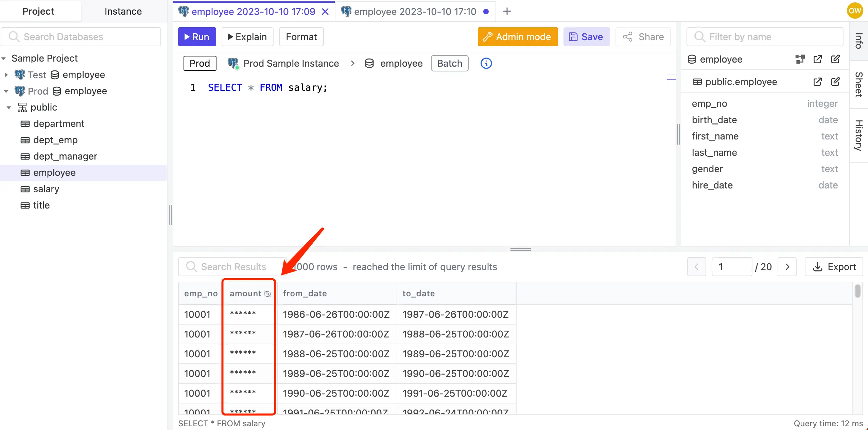
Task: Click the results page number field
Action: pos(731,267)
